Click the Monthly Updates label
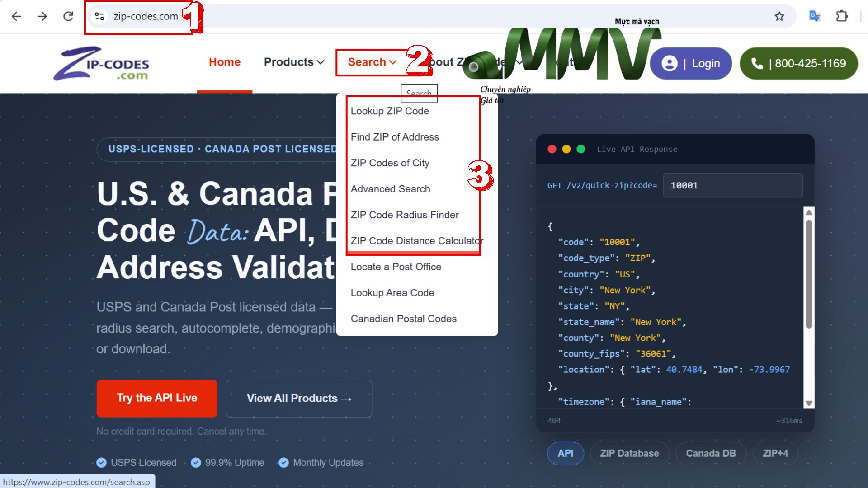This screenshot has height=488, width=868. pyautogui.click(x=321, y=463)
